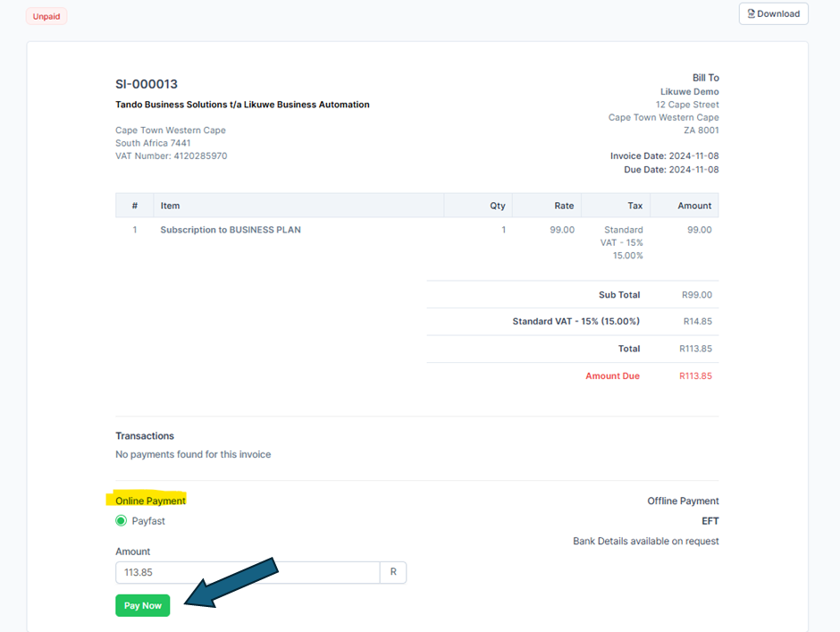Image resolution: width=840 pixels, height=632 pixels.
Task: Click invoice number SI-000013
Action: [147, 84]
